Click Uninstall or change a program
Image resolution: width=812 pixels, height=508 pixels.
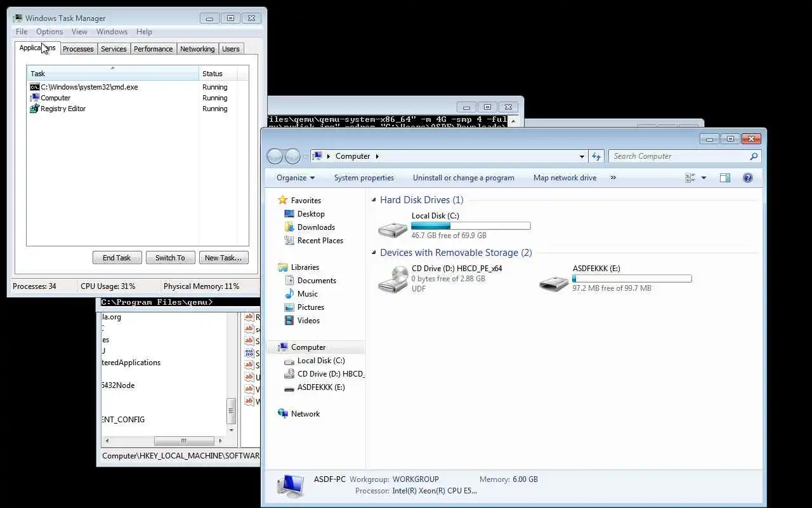(464, 178)
